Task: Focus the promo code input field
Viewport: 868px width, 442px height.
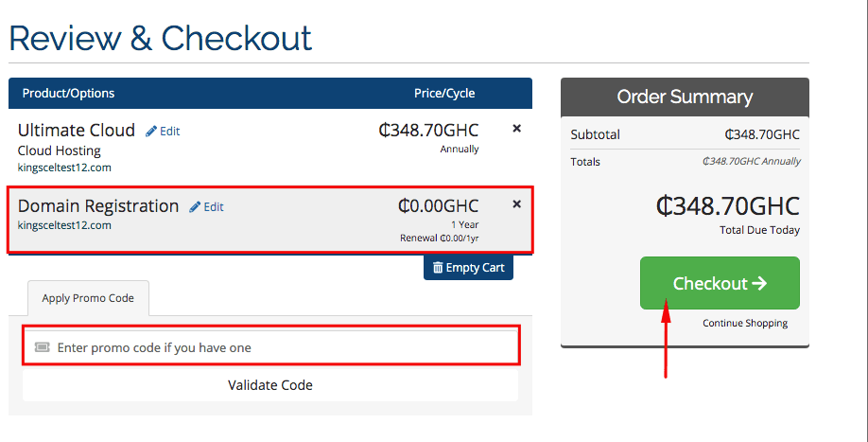Action: (x=284, y=347)
